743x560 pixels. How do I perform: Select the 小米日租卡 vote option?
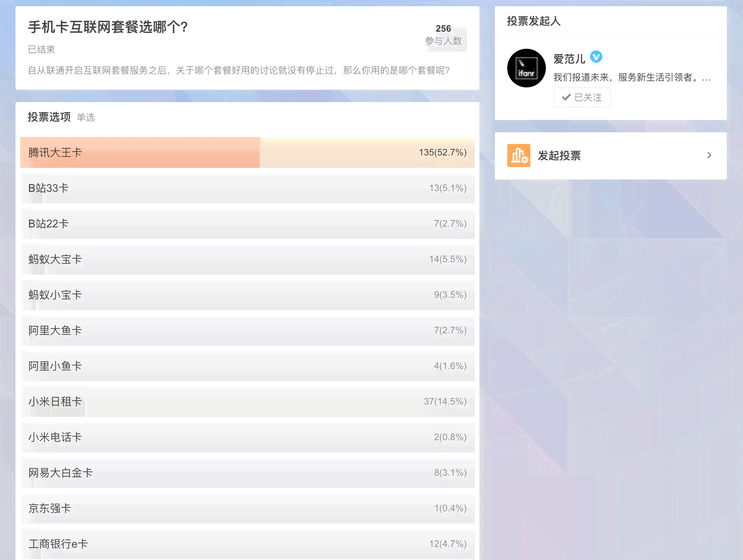247,401
